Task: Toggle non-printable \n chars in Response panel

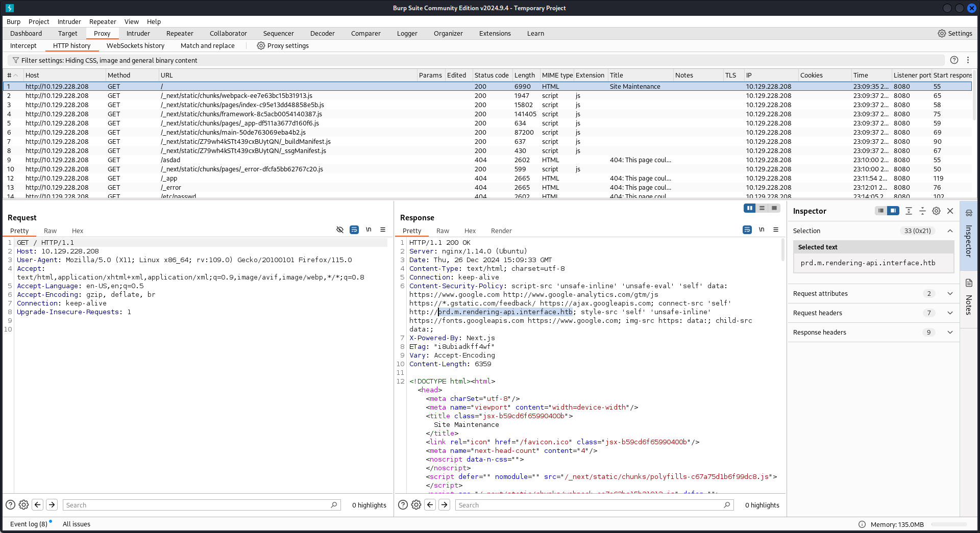Action: click(762, 230)
